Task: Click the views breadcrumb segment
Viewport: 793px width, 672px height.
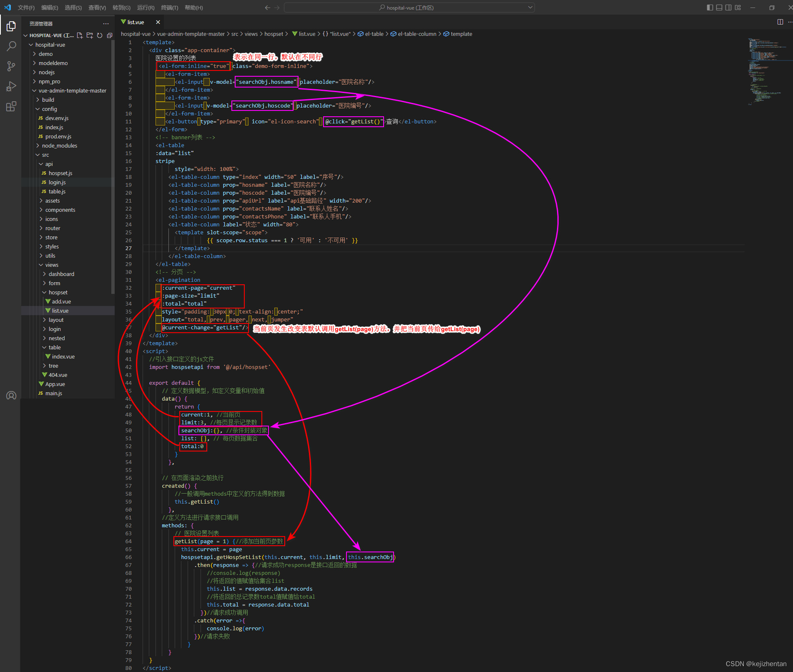Action: pyautogui.click(x=251, y=34)
